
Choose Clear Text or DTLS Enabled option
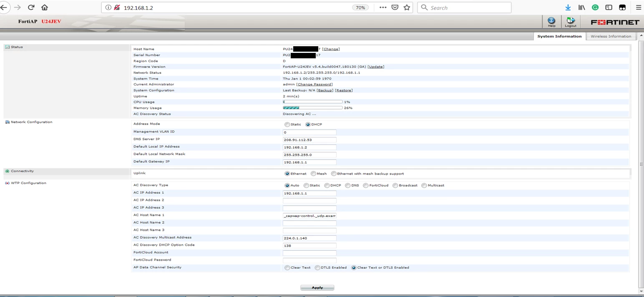point(354,268)
